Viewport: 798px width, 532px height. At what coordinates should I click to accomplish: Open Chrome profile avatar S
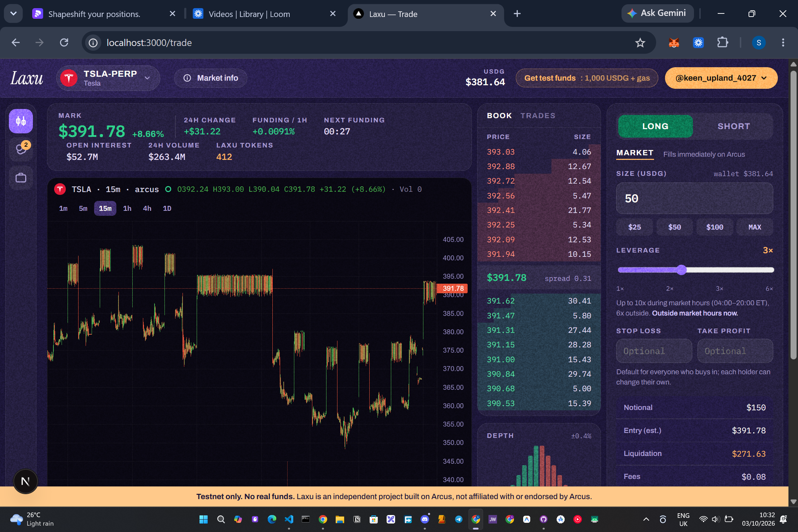coord(758,43)
